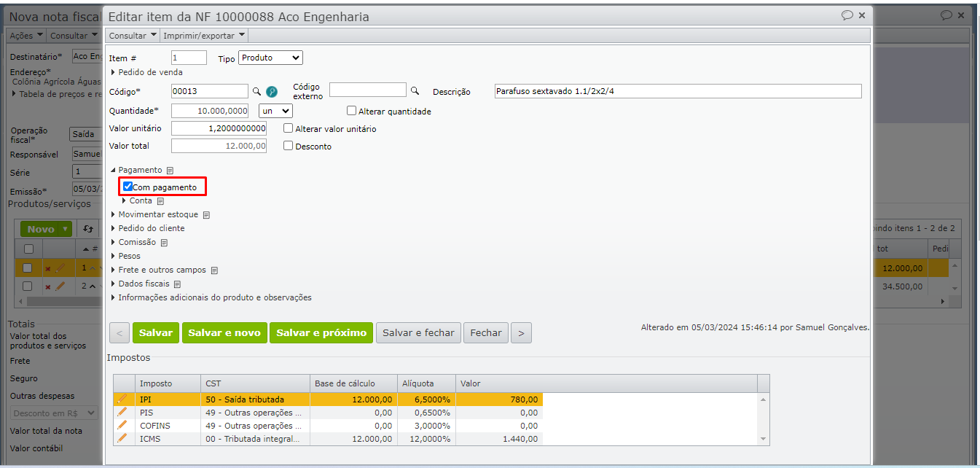Expand the Pesos section
Image resolution: width=980 pixels, height=468 pixels.
coord(113,257)
